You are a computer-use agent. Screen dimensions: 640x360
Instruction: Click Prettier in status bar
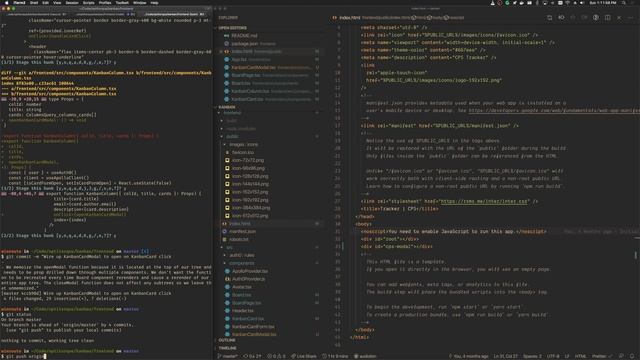point(602,356)
